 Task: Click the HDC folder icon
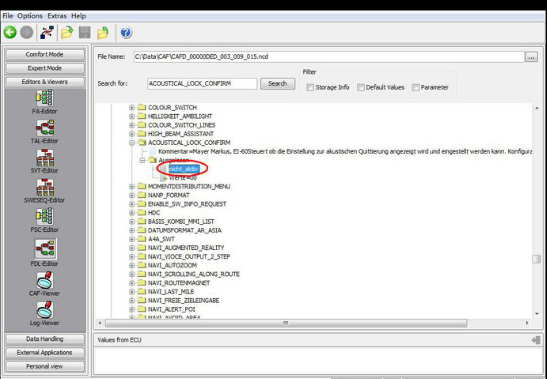point(142,213)
